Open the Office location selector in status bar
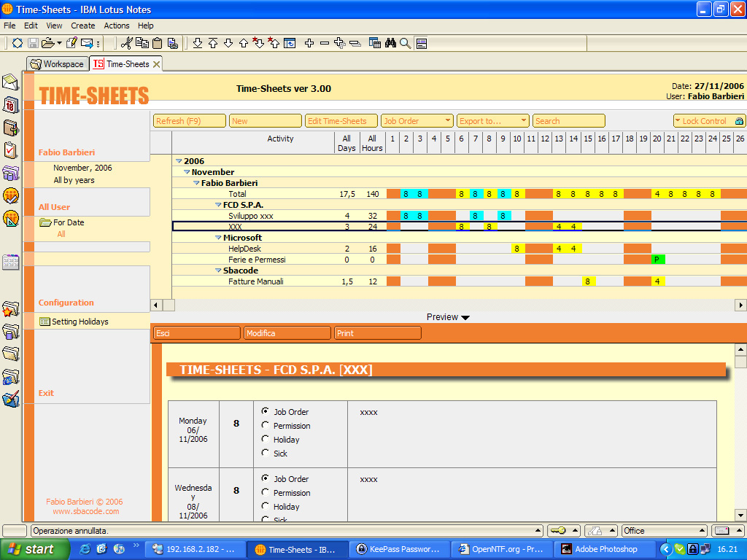The width and height of the screenshot is (747, 560). [x=665, y=531]
